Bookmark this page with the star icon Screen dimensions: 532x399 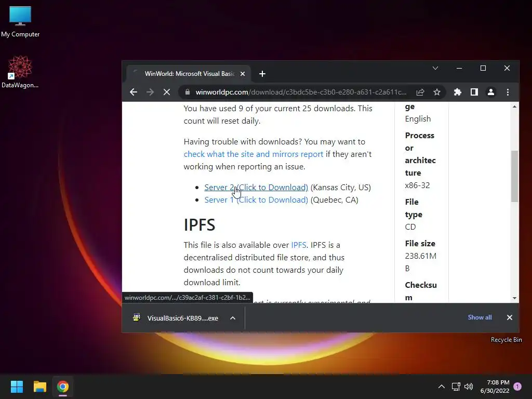[x=436, y=92]
